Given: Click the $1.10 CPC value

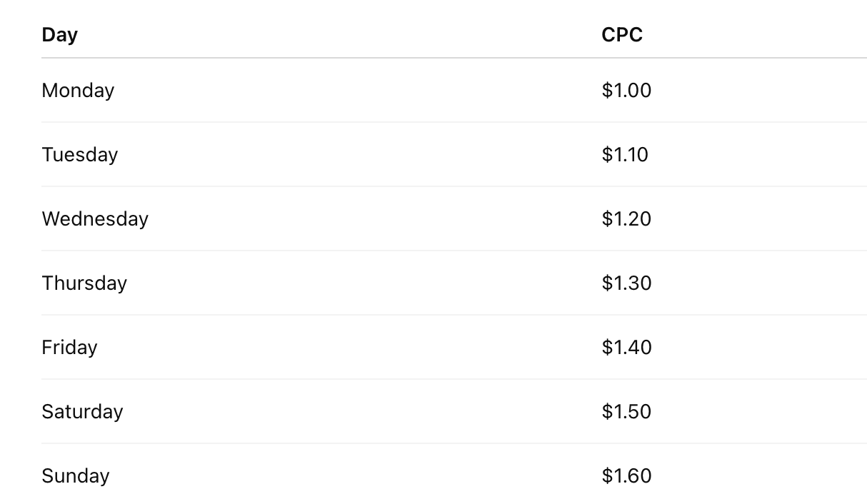Looking at the screenshot, I should coord(625,155).
